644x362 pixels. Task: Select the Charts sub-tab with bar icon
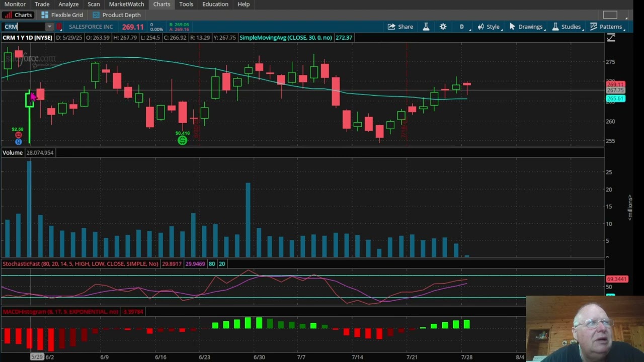pos(18,15)
